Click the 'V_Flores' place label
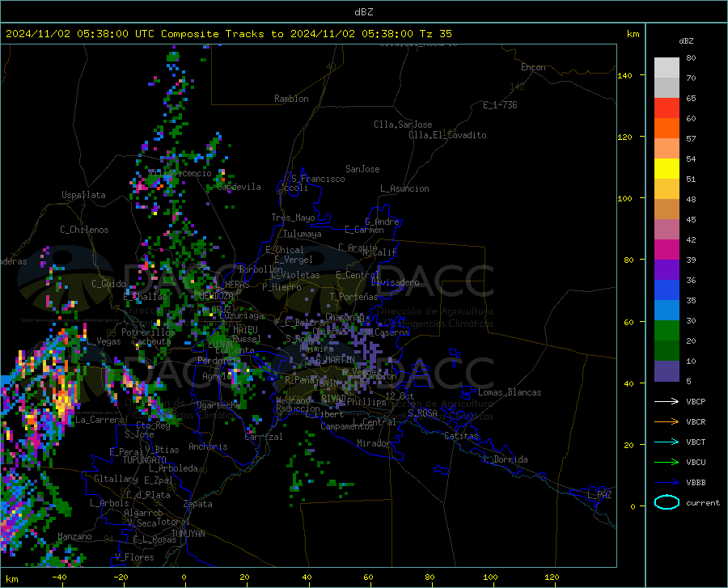This screenshot has height=588, width=728. tap(134, 557)
